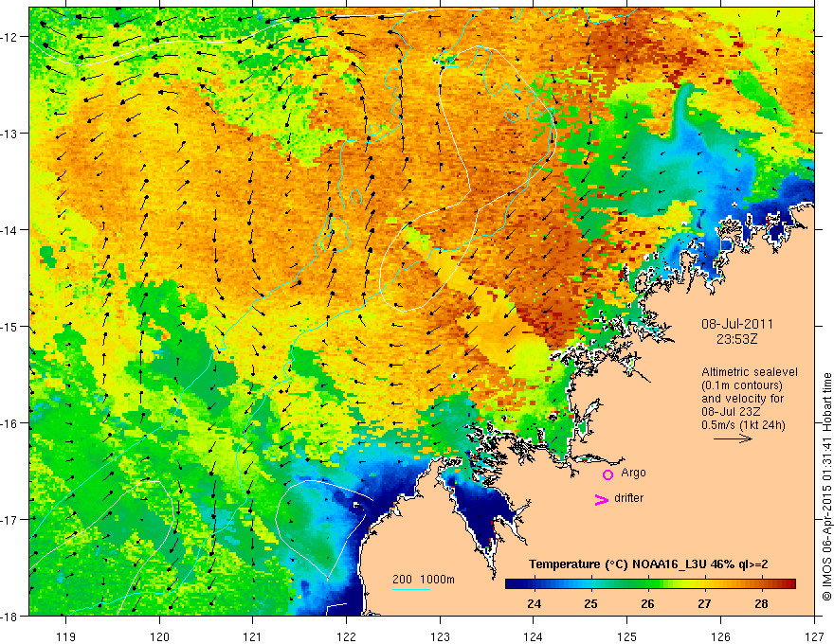Viewport: 834px width, 644px height.
Task: Click latitude axis label -14
Action: coord(10,230)
